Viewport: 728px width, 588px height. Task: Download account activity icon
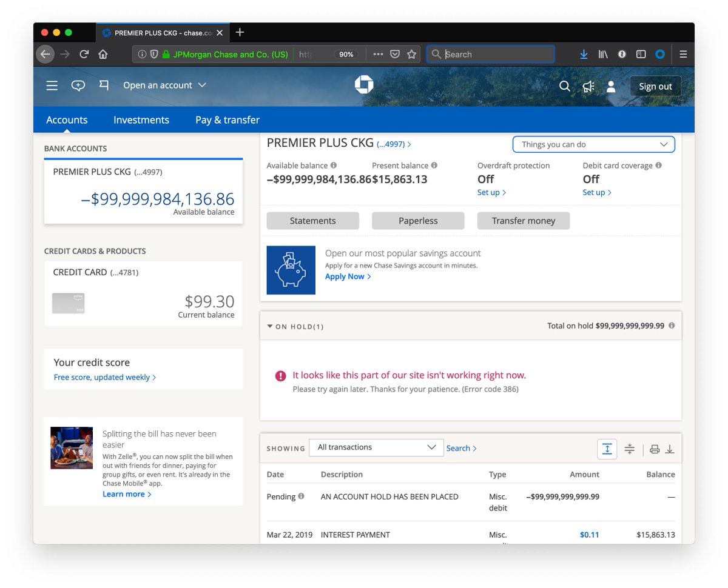point(670,449)
